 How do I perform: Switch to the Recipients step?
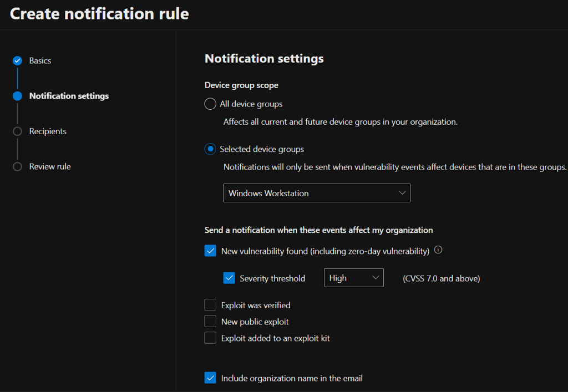pos(48,131)
